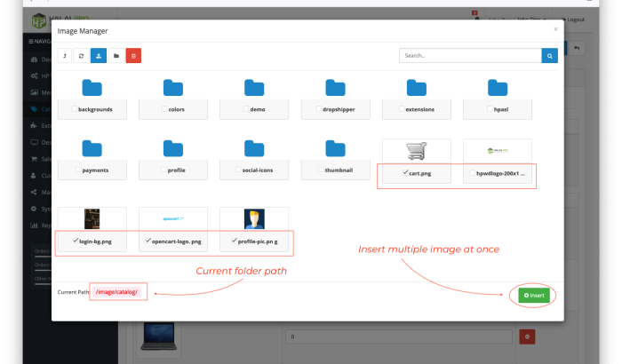The image size is (622, 364).
Task: Check the payments folder checkbox
Action: pos(78,170)
